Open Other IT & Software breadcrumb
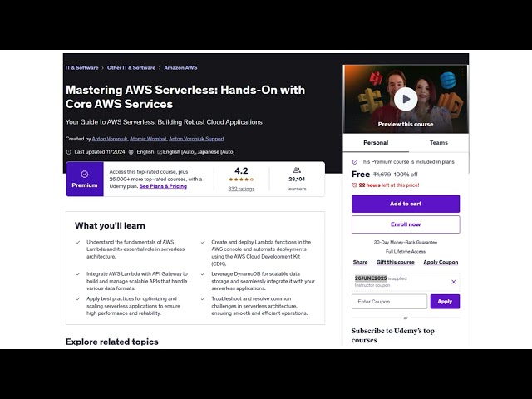Viewport: 532px width, 399px height. (131, 68)
